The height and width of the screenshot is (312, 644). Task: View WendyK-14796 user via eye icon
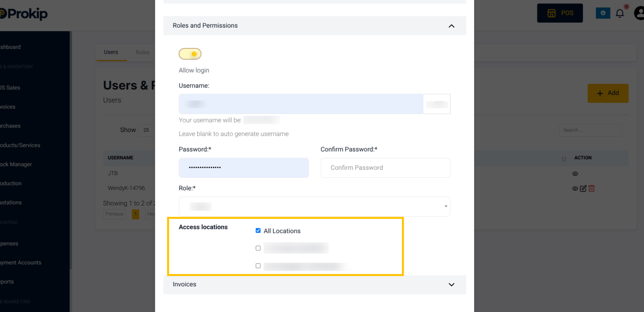(x=575, y=189)
